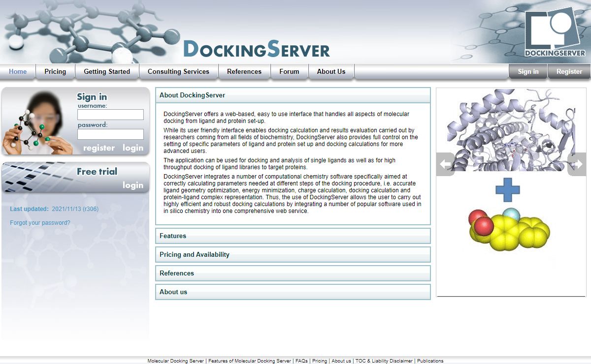Viewport: 591px width, 364px height.
Task: Expand the Features section
Action: (293, 236)
